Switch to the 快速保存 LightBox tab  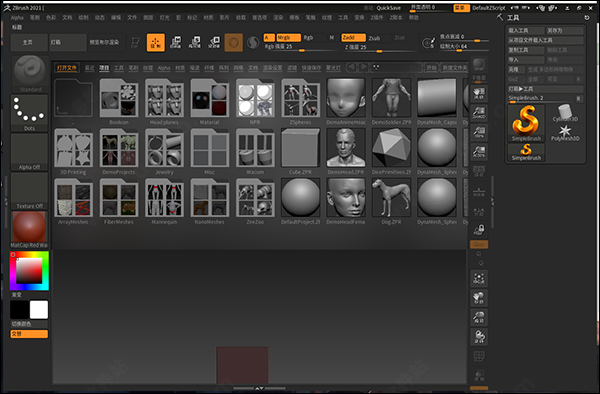pyautogui.click(x=311, y=68)
